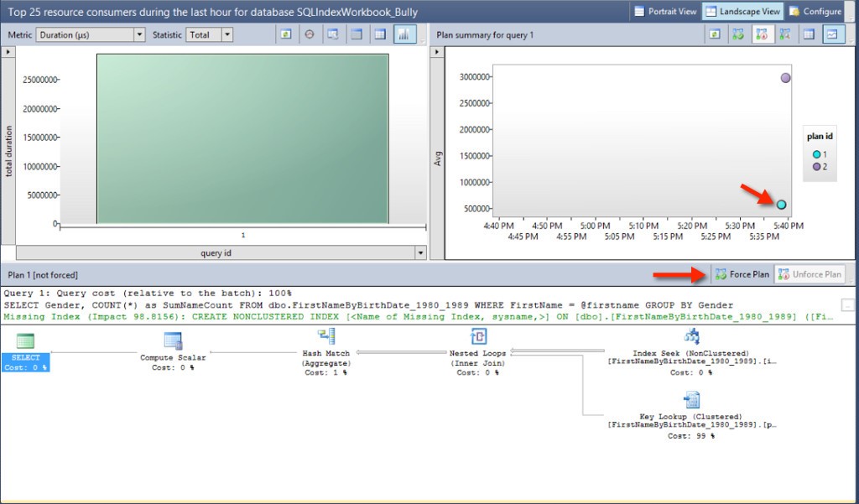Switch plan summary to grid view
Viewport: 859px width, 504px height.
(x=809, y=34)
